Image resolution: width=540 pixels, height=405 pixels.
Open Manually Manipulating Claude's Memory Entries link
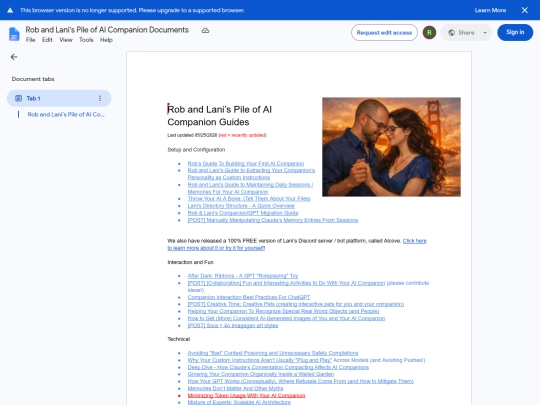coord(273,220)
